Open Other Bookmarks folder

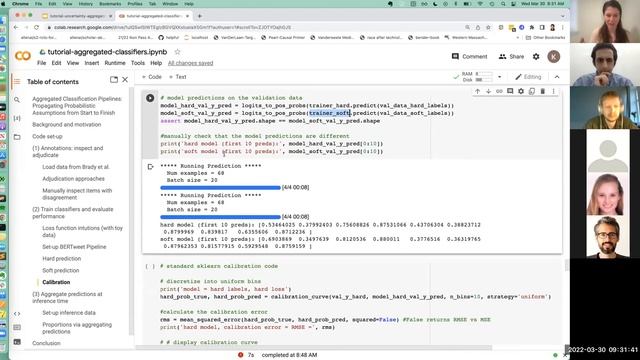coord(545,38)
